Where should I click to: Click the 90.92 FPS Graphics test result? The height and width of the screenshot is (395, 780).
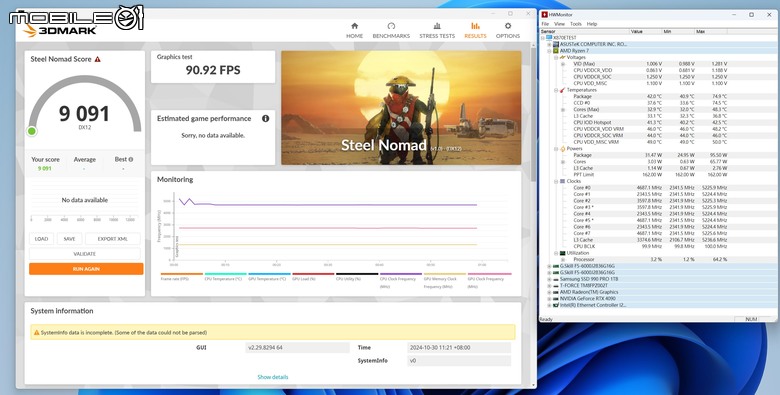(213, 70)
